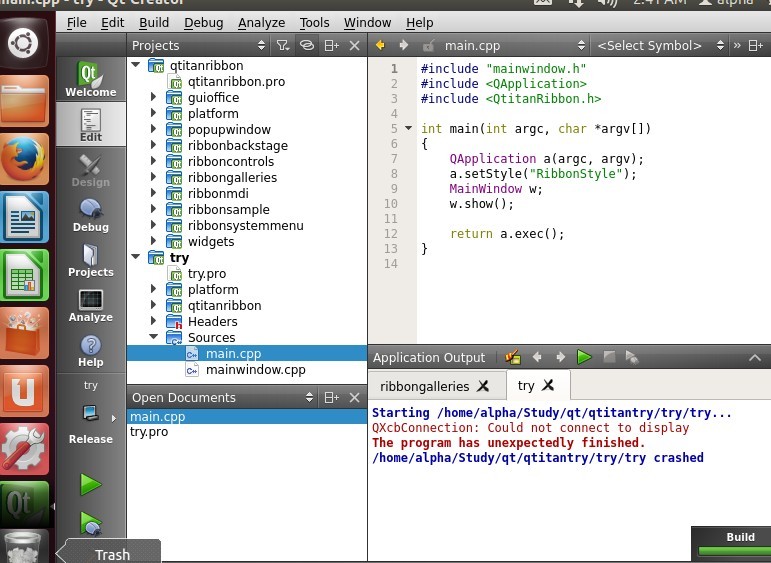Go back using yellow arrow in editor
The height and width of the screenshot is (563, 771).
(380, 45)
